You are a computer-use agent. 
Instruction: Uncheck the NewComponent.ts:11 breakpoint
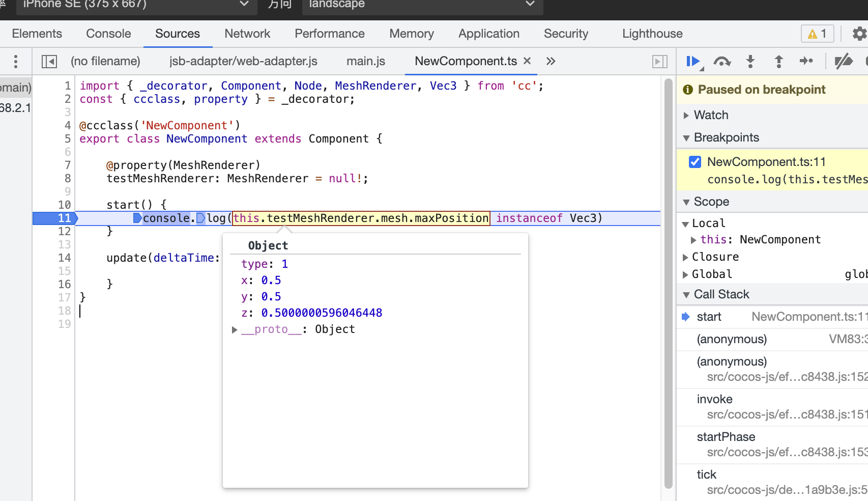(695, 161)
